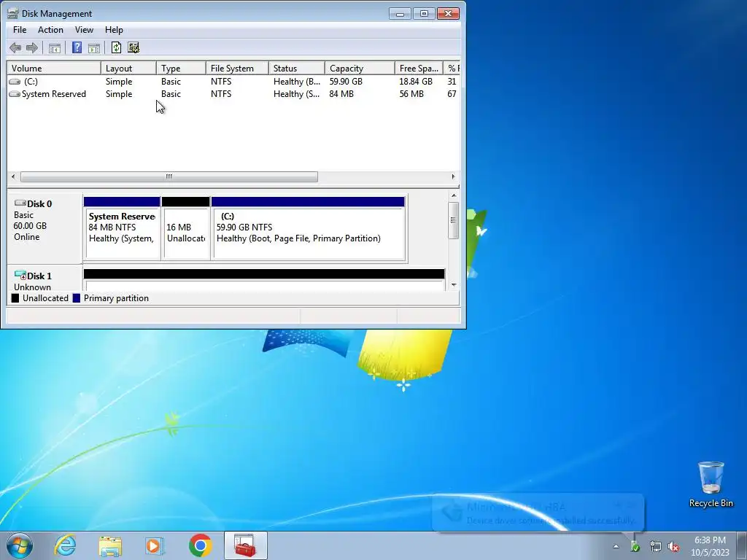
Task: Click the NTFS cell in the (C:) row
Action: point(221,82)
